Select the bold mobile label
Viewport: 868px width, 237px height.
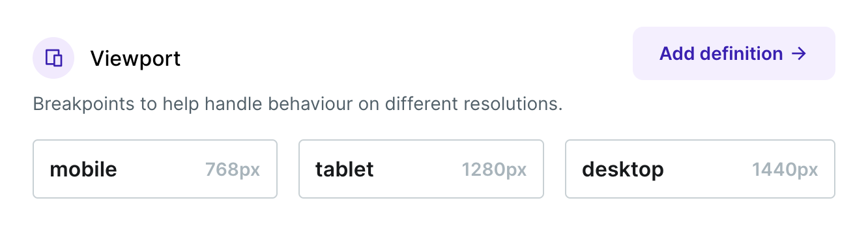83,169
